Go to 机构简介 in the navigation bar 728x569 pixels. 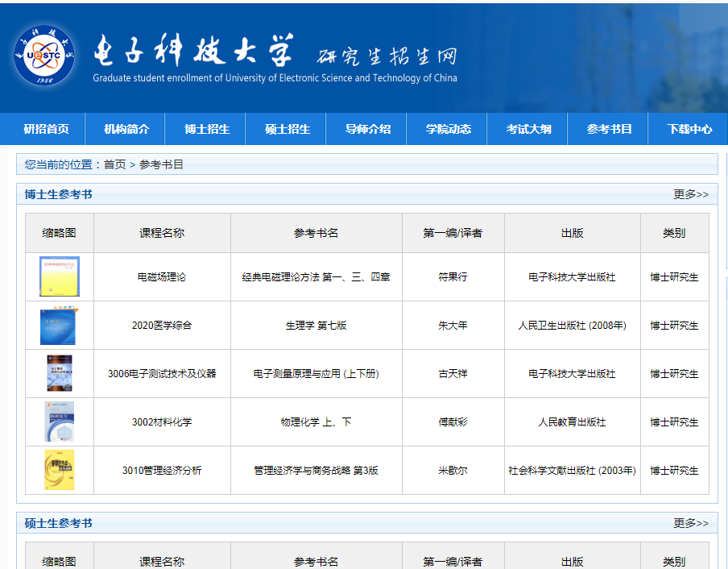(x=126, y=129)
